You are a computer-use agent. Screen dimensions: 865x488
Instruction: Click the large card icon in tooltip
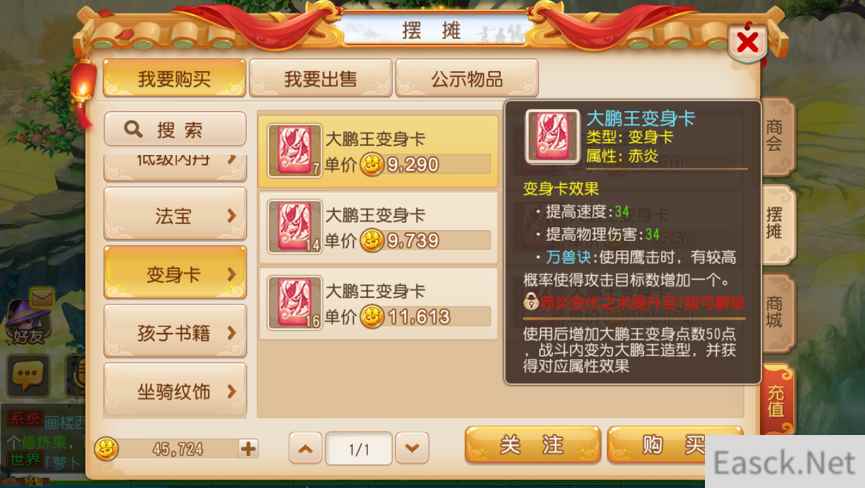point(552,136)
